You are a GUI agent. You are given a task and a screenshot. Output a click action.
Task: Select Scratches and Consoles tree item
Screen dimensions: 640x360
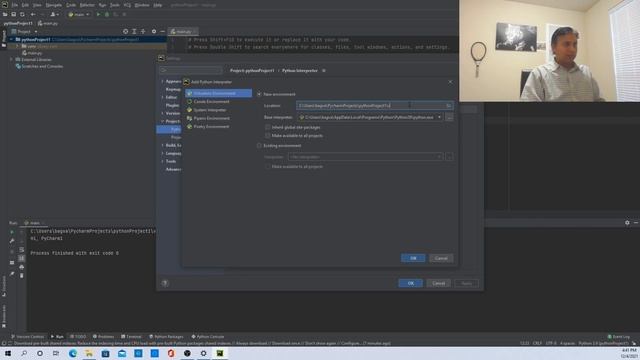tap(39, 66)
